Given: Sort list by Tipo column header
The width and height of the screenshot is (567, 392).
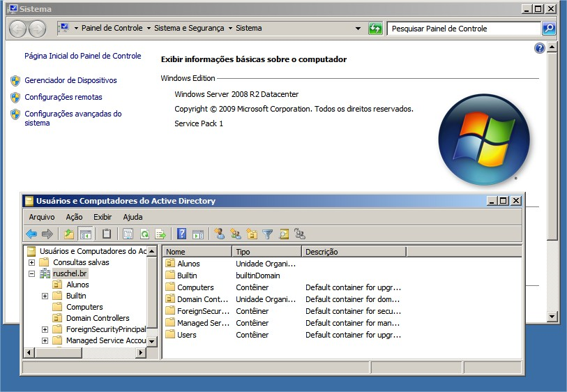Looking at the screenshot, I should pyautogui.click(x=266, y=252).
